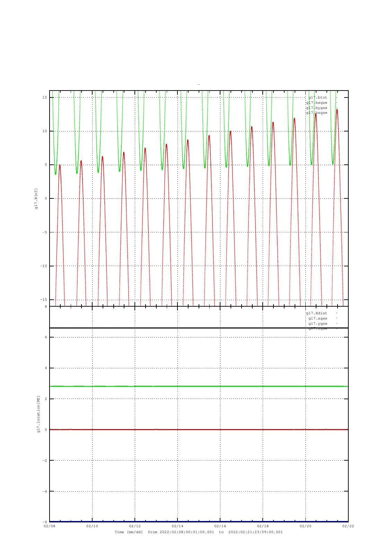Select the g17.bygse legend label

[316, 108]
